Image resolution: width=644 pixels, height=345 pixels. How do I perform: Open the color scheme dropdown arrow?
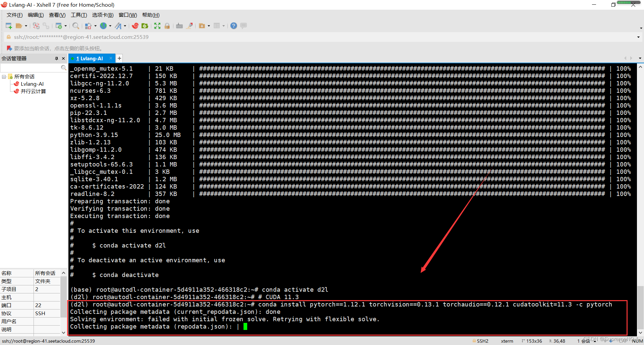coord(95,26)
